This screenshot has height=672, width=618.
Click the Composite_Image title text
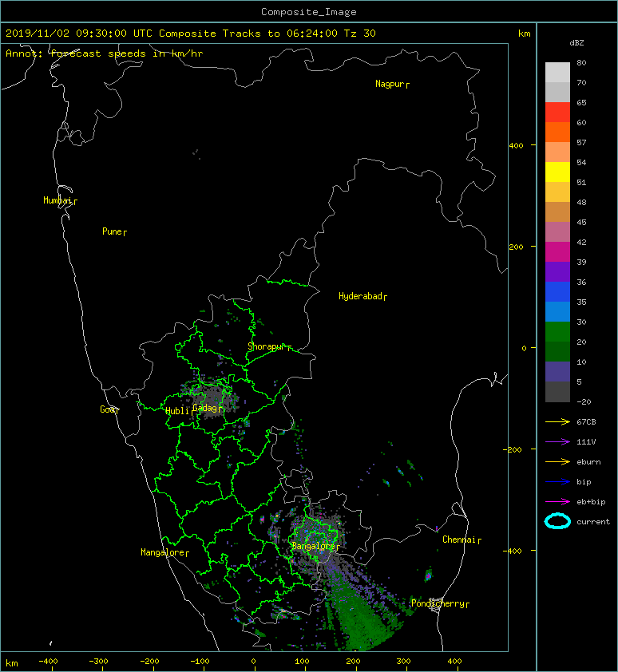[x=309, y=12]
